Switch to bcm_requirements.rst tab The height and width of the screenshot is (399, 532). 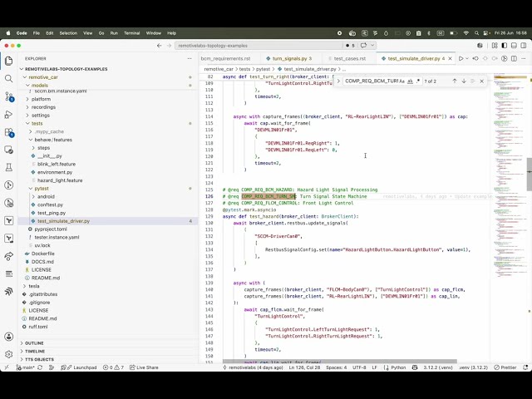tap(225, 59)
